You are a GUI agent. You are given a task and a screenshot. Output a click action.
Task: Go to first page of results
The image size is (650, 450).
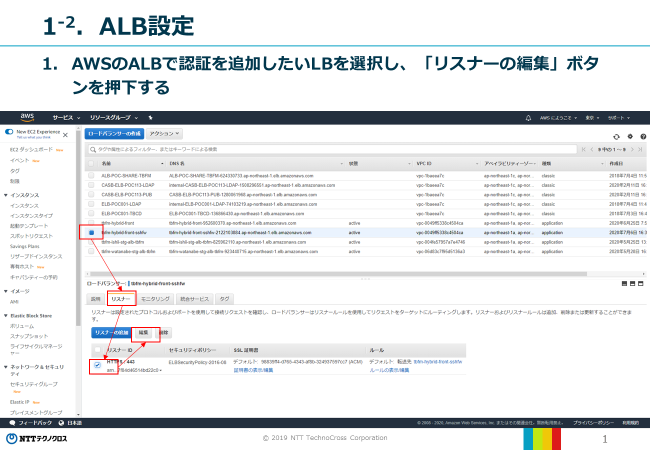coord(584,149)
